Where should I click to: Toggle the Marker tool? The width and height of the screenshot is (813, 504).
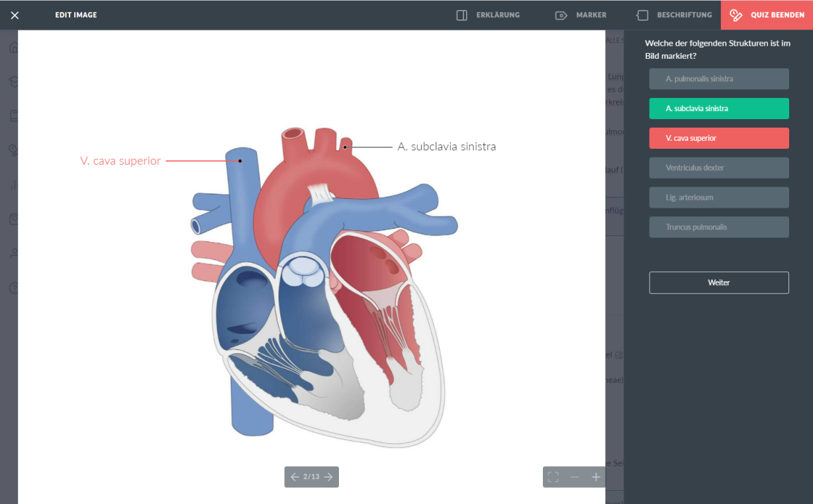(x=581, y=15)
